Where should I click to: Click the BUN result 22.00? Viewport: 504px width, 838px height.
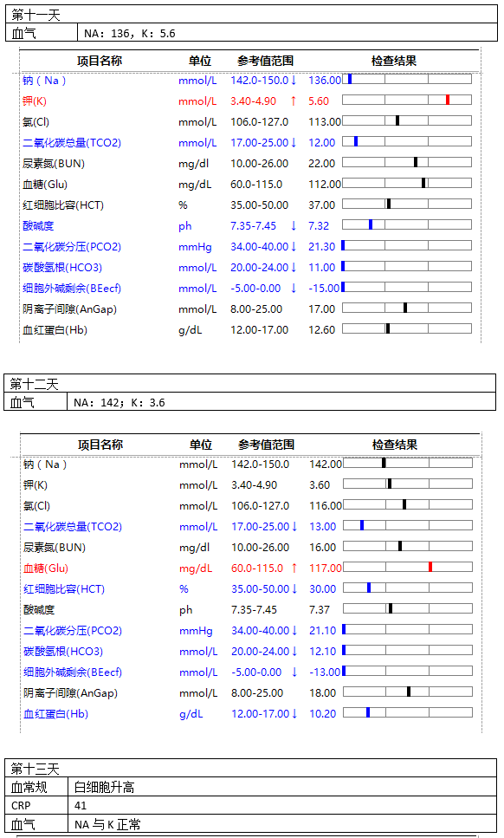click(322, 164)
